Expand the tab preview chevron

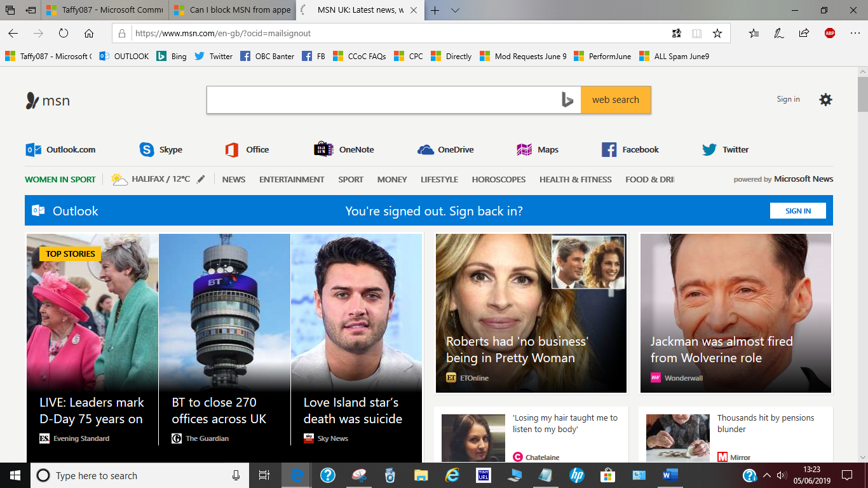click(x=455, y=10)
